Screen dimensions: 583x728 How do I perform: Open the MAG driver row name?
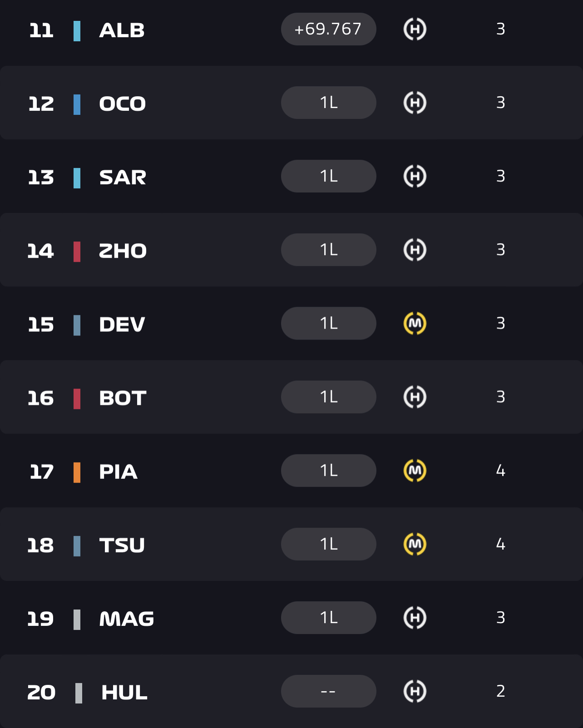coord(127,619)
